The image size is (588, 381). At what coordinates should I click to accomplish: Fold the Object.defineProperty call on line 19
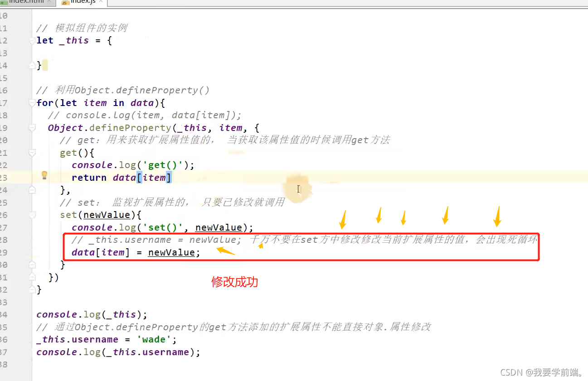[x=32, y=128]
